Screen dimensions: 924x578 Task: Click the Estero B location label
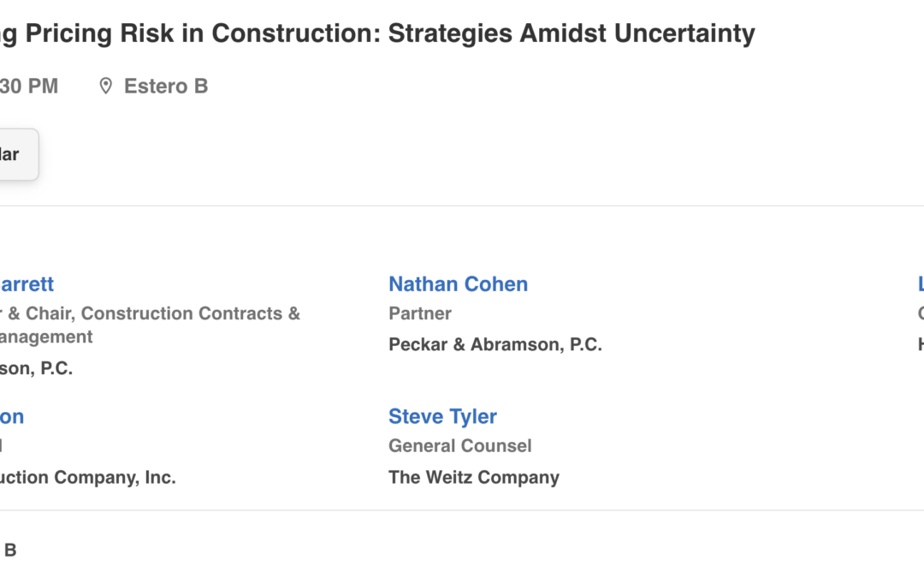(166, 86)
